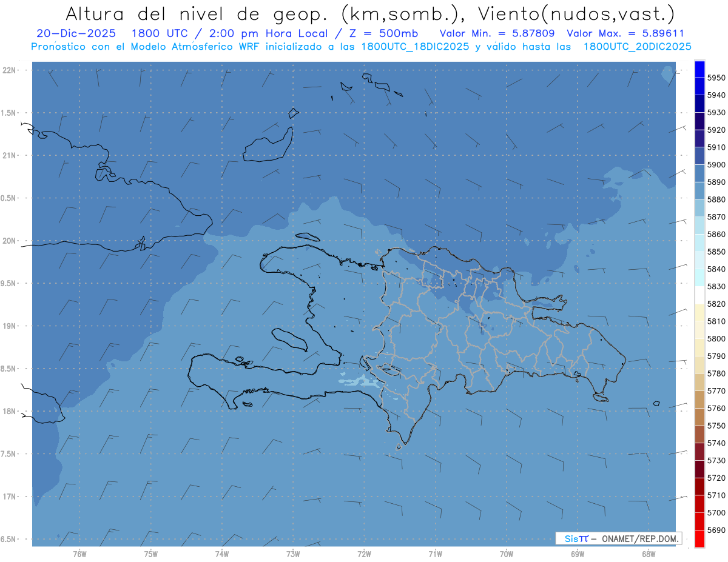Pick the tan legend swatch between 5760 and 5770
This screenshot has height=562, width=728.
tap(699, 399)
